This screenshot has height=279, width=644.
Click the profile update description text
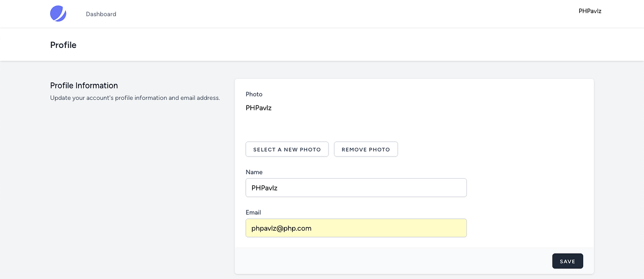(x=135, y=98)
